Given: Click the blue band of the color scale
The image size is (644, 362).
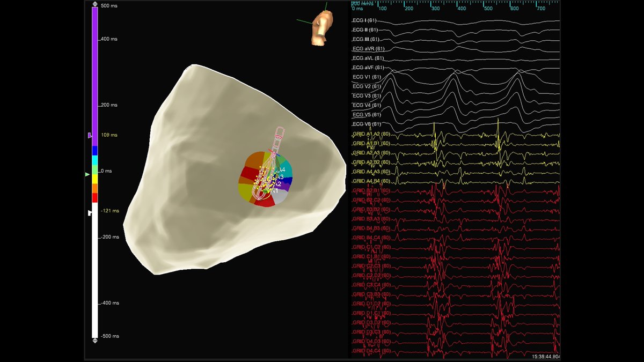Looking at the screenshot, I should (95, 151).
